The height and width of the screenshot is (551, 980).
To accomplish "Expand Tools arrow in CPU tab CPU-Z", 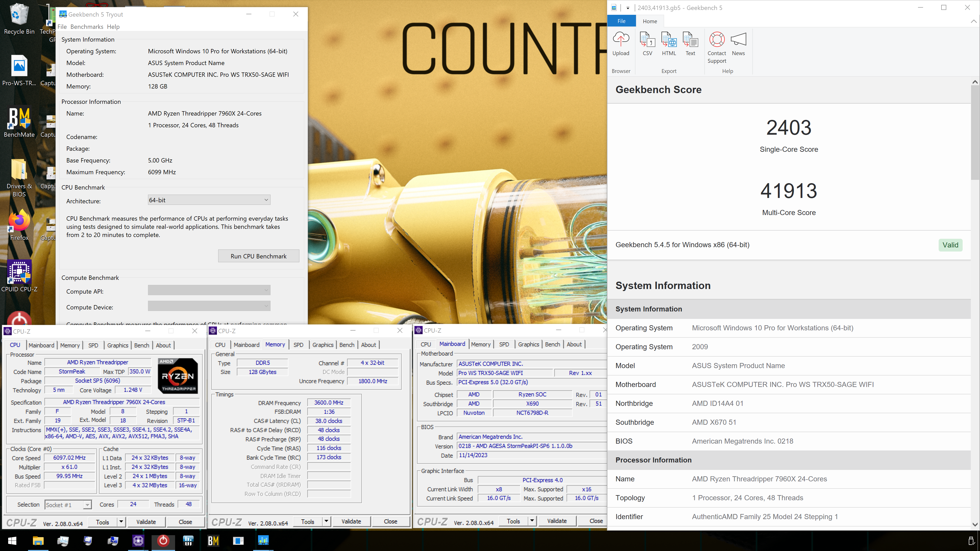I will coord(121,522).
